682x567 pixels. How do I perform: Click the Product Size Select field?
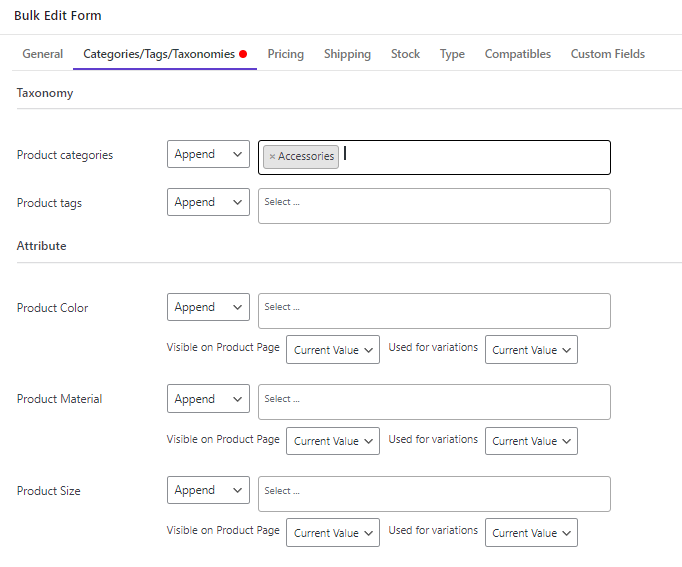[x=434, y=494]
